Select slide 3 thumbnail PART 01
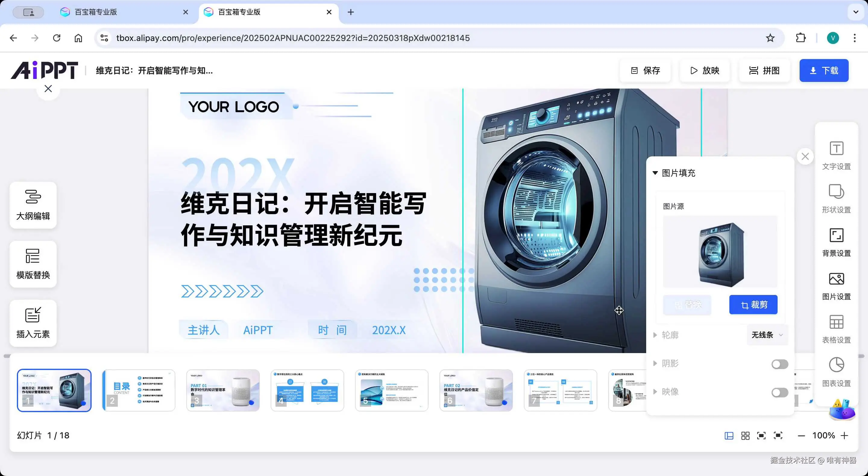 [x=223, y=390]
